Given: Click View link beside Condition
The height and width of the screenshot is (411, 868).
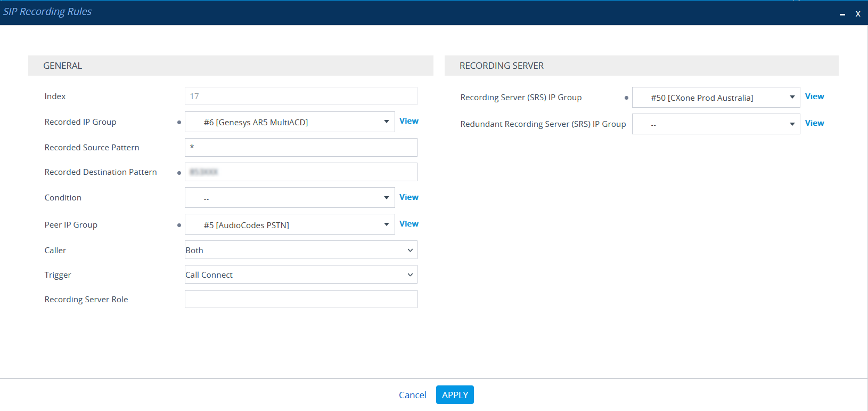Looking at the screenshot, I should click(x=408, y=197).
